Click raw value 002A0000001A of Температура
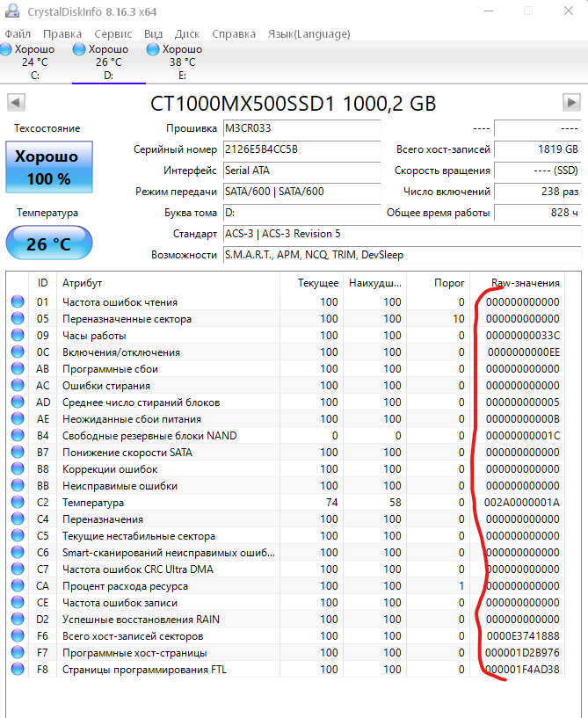 [x=521, y=503]
